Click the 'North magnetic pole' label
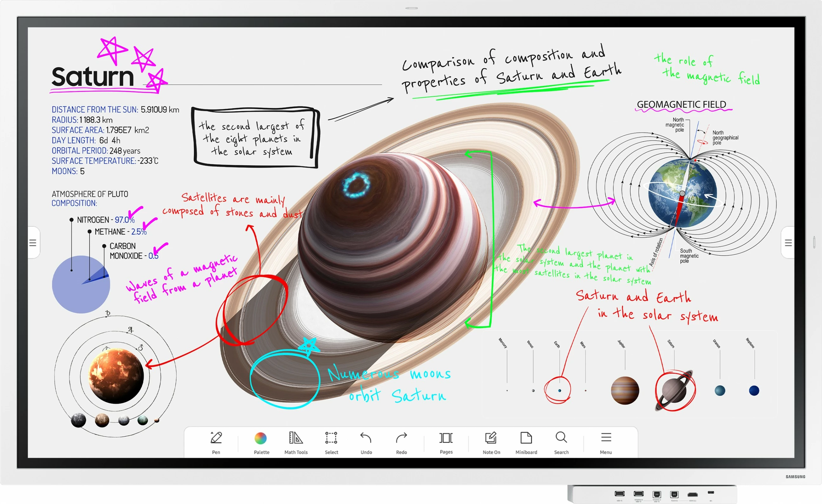Image resolution: width=822 pixels, height=504 pixels. [x=675, y=125]
